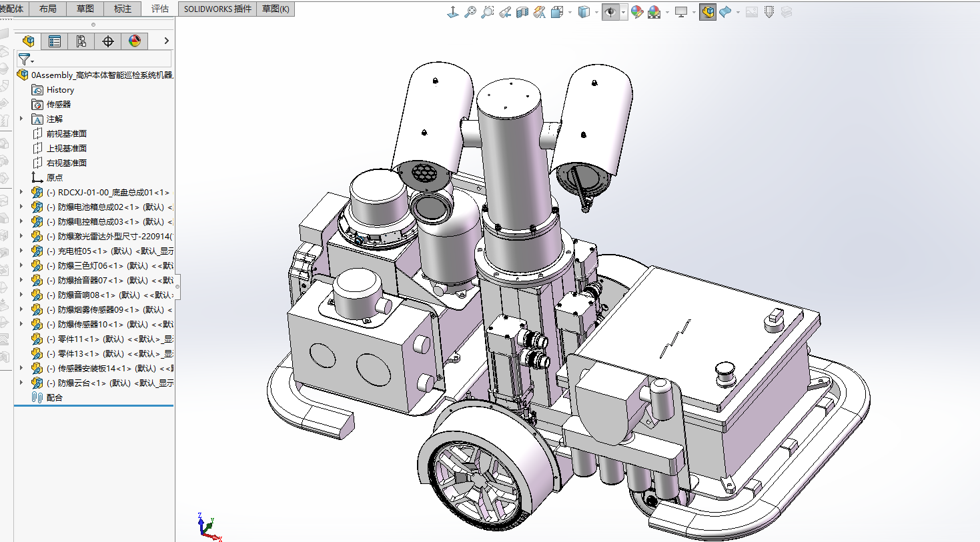Screen dimensions: 980x542
Task: Open the tree filter funnel
Action: pyautogui.click(x=25, y=59)
